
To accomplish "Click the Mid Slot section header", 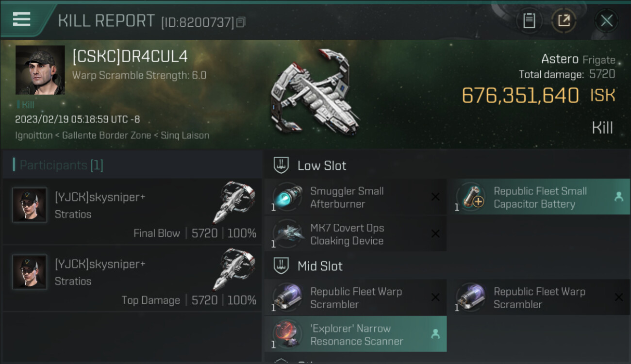I will point(319,266).
